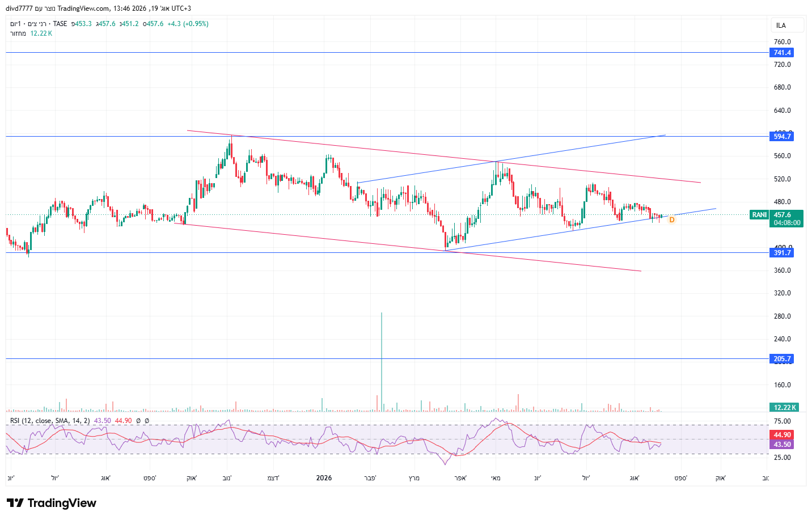This screenshot has height=520, width=812.
Task: Open the ILA currency selector
Action: coord(787,25)
